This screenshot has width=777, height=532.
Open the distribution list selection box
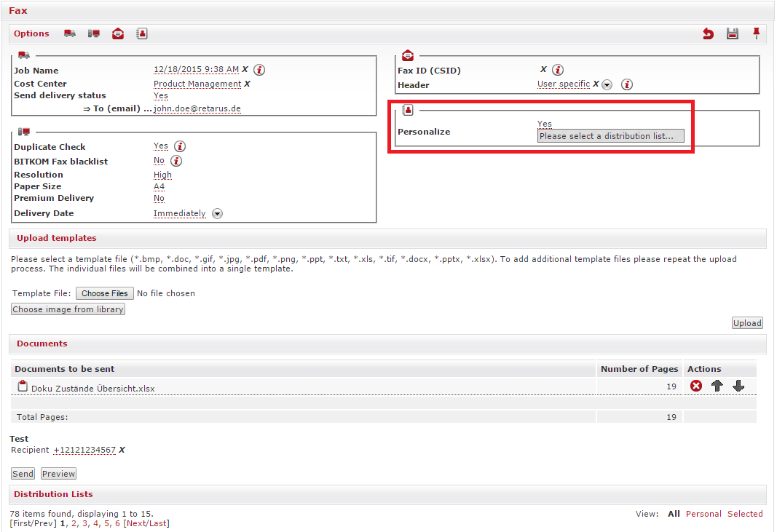(610, 136)
